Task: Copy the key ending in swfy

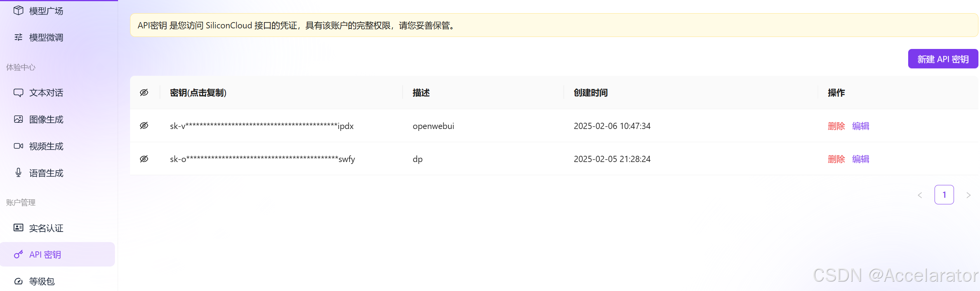Action: [262, 159]
